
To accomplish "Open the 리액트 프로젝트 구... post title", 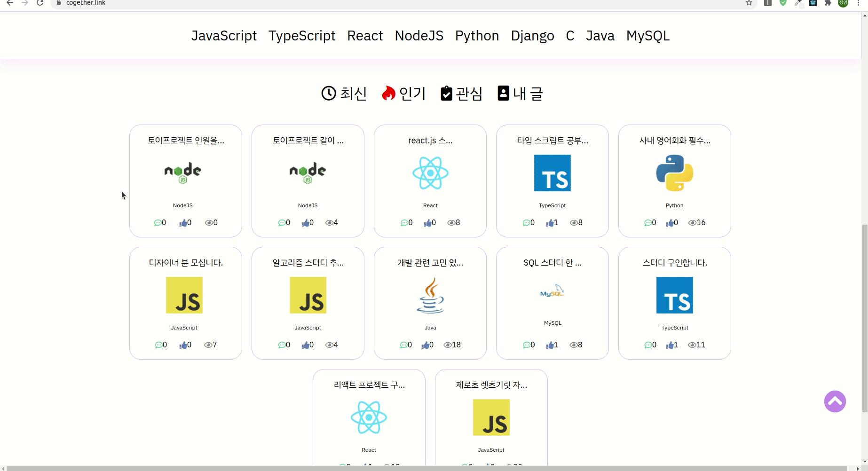I will 369,385.
